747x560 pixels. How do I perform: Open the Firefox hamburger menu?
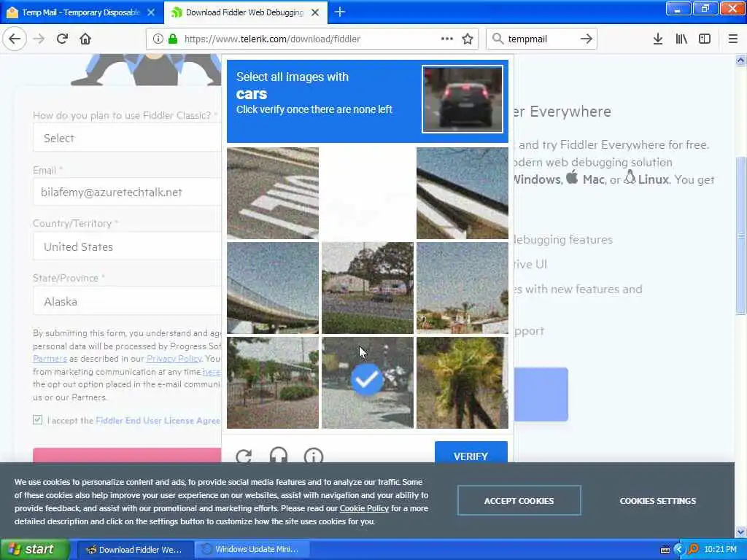click(732, 39)
